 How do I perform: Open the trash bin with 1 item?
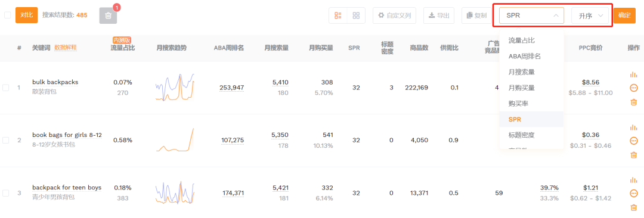coord(108,15)
